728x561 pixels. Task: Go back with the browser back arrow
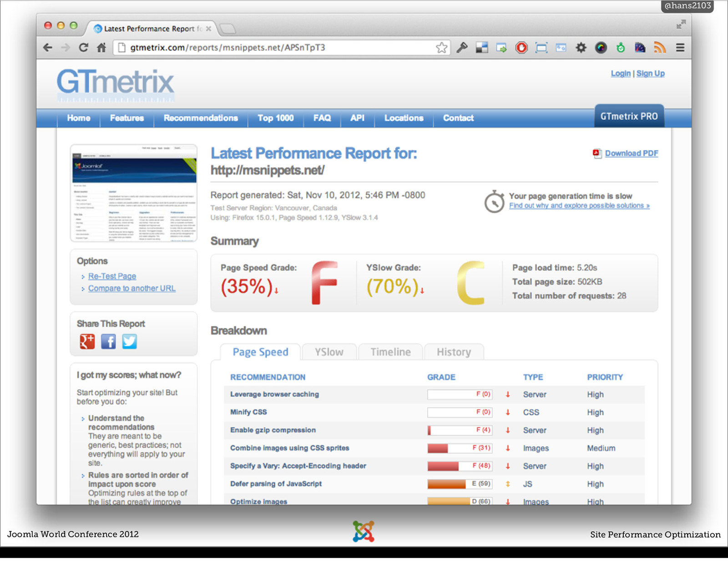[x=48, y=47]
